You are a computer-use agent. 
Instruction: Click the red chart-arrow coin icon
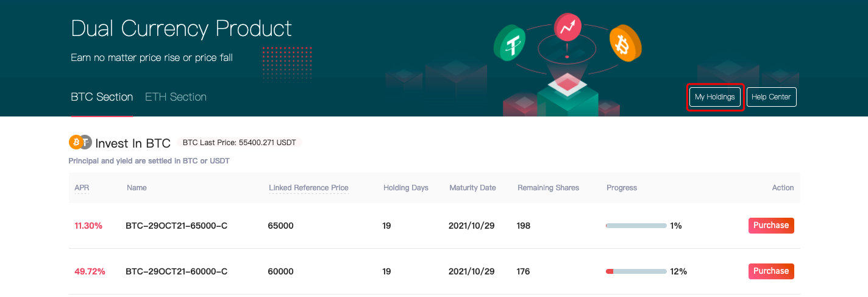pos(567,27)
